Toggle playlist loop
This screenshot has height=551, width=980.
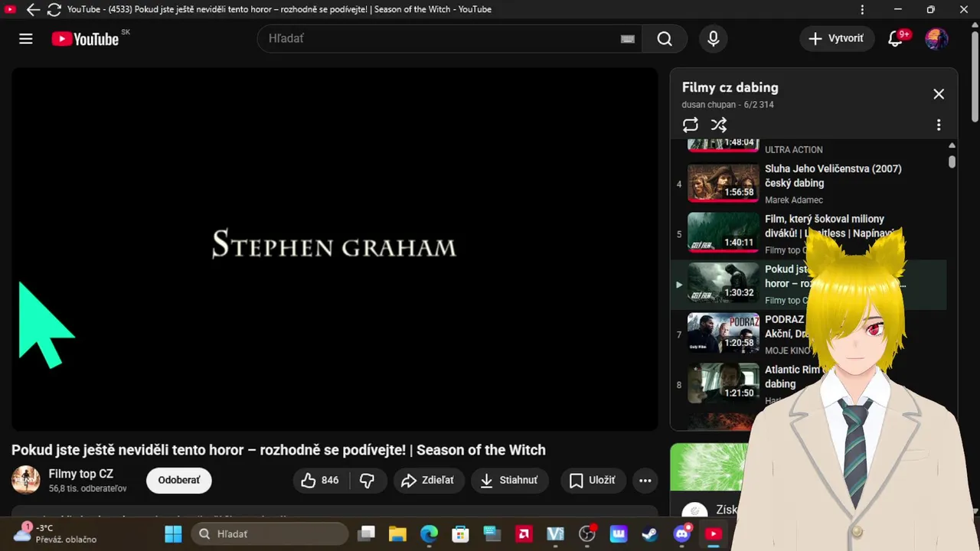coord(691,125)
